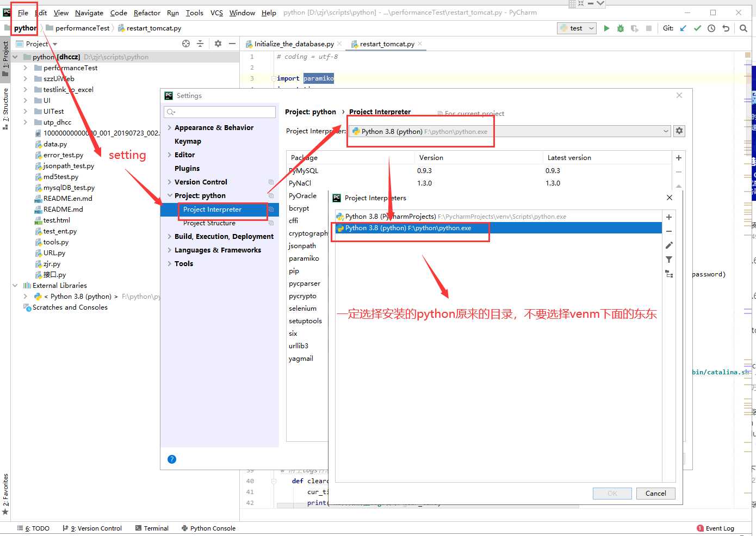This screenshot has width=756, height=536.
Task: Open 9: Version Control tool window
Action: tap(92, 528)
